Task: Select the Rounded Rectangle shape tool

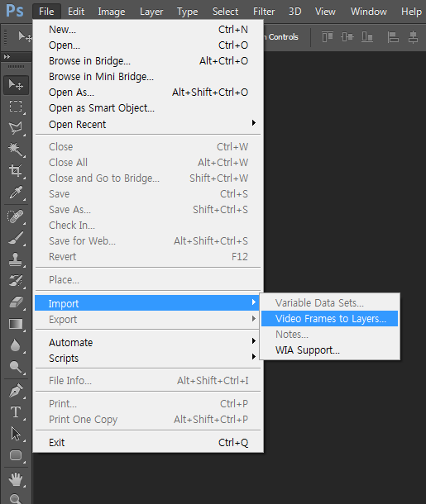Action: (16, 455)
